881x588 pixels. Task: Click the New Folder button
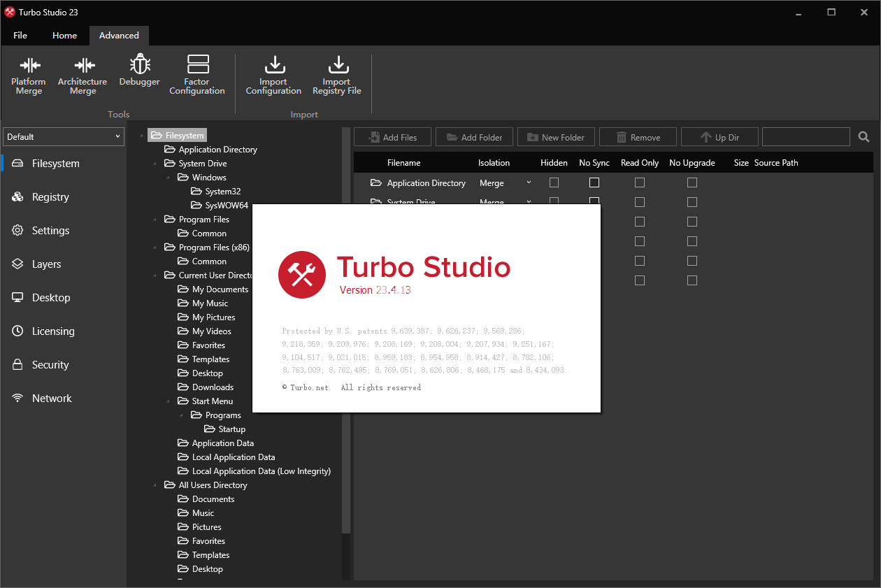[x=556, y=137]
